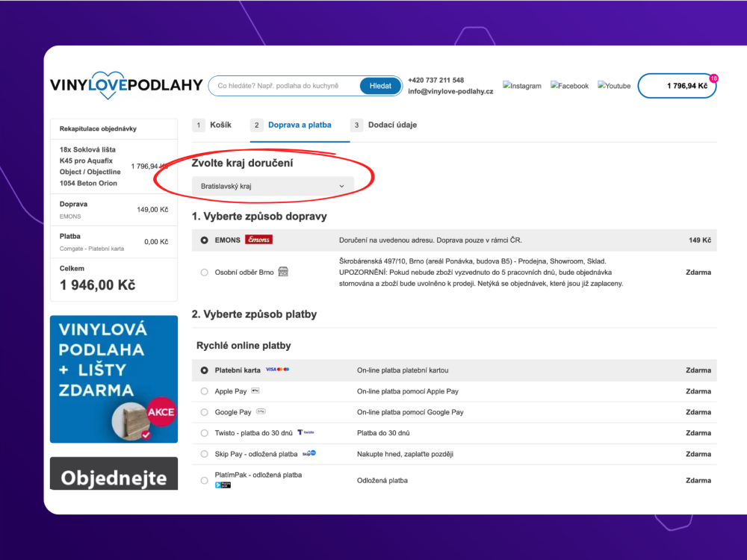Viewport: 747px width, 560px height.
Task: Select Platební karta payment radio button
Action: tap(205, 370)
